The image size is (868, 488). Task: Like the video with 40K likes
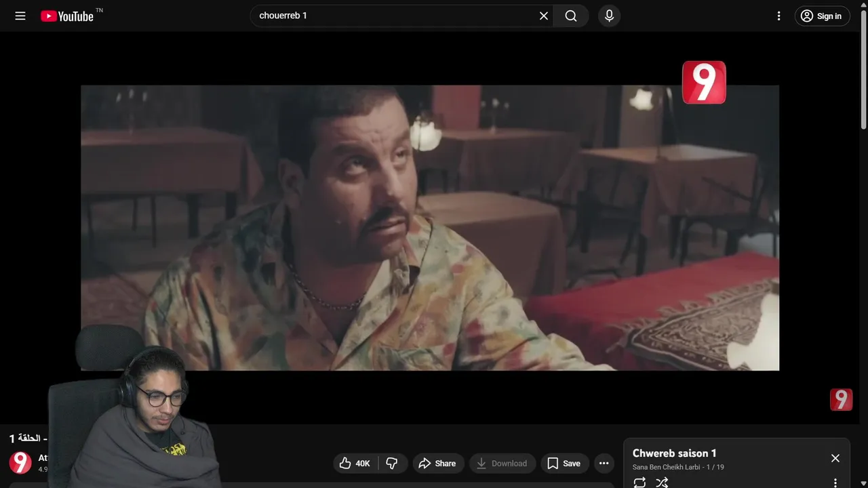pyautogui.click(x=355, y=463)
